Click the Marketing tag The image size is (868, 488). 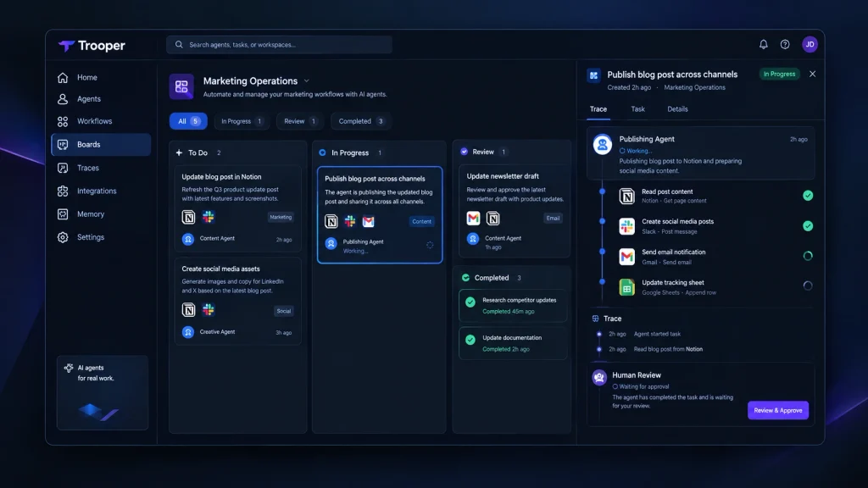click(x=281, y=217)
